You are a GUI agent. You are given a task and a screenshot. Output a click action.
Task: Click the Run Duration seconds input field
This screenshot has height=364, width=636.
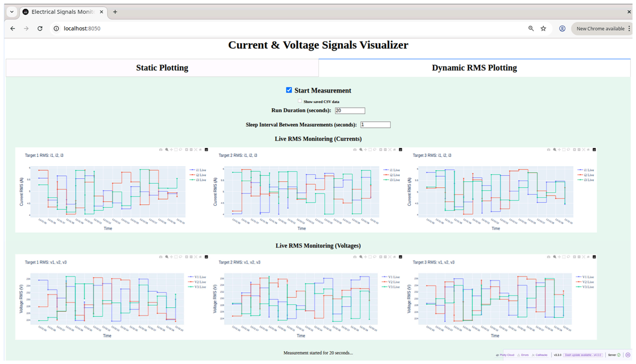tap(350, 111)
